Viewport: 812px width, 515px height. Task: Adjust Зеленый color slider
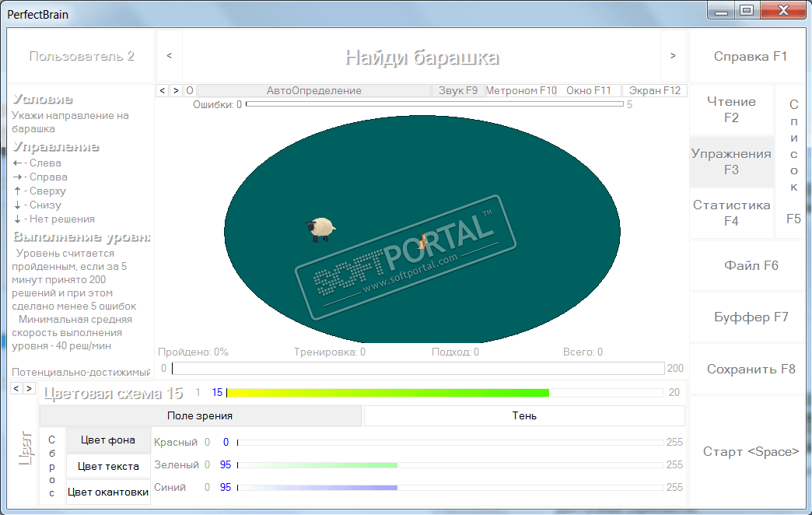(x=450, y=464)
